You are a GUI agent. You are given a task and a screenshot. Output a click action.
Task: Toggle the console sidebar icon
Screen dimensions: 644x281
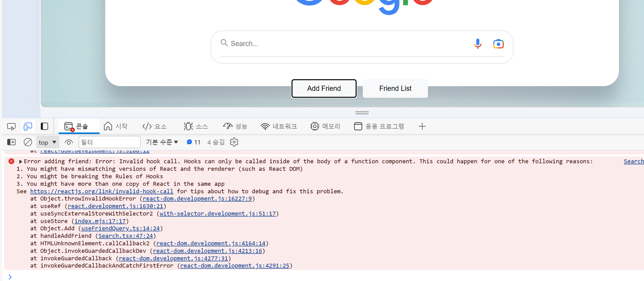[x=11, y=142]
